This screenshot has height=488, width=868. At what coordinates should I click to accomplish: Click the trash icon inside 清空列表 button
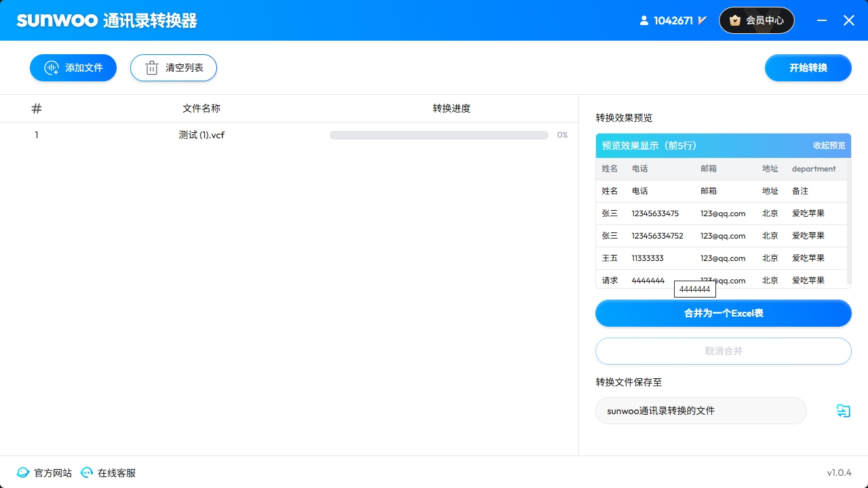point(152,68)
